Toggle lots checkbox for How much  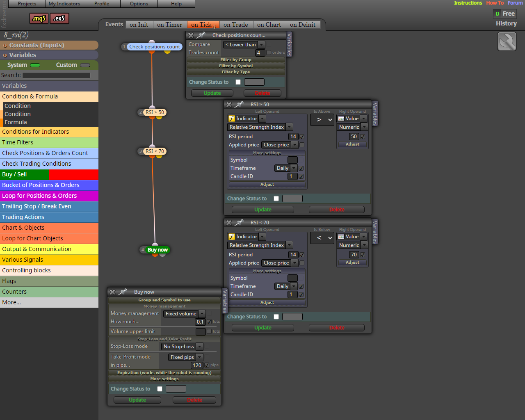[x=209, y=322]
